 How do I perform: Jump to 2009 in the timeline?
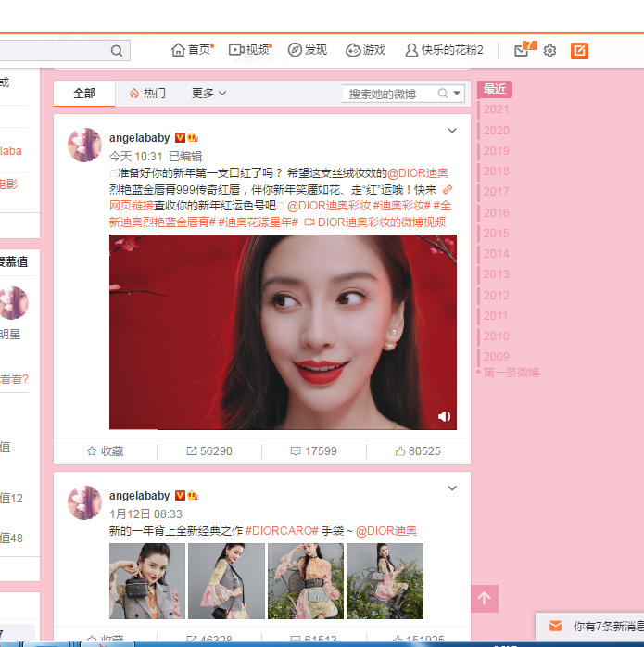pos(497,357)
